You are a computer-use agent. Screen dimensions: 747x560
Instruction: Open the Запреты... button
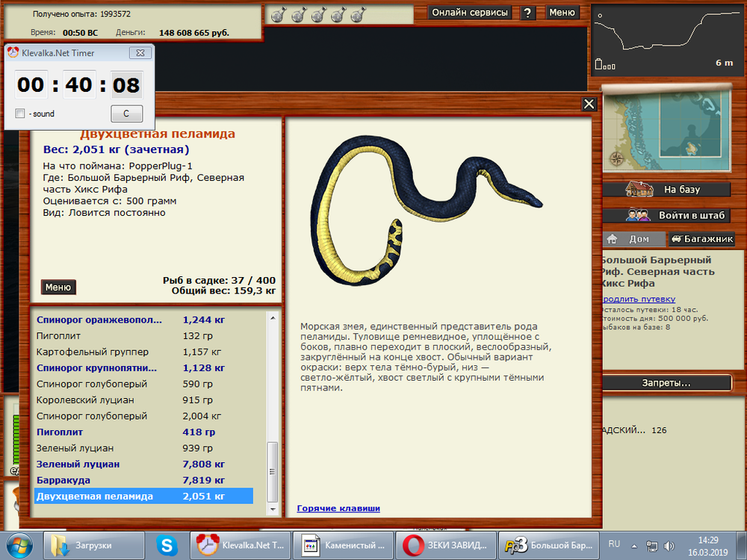[x=666, y=383]
